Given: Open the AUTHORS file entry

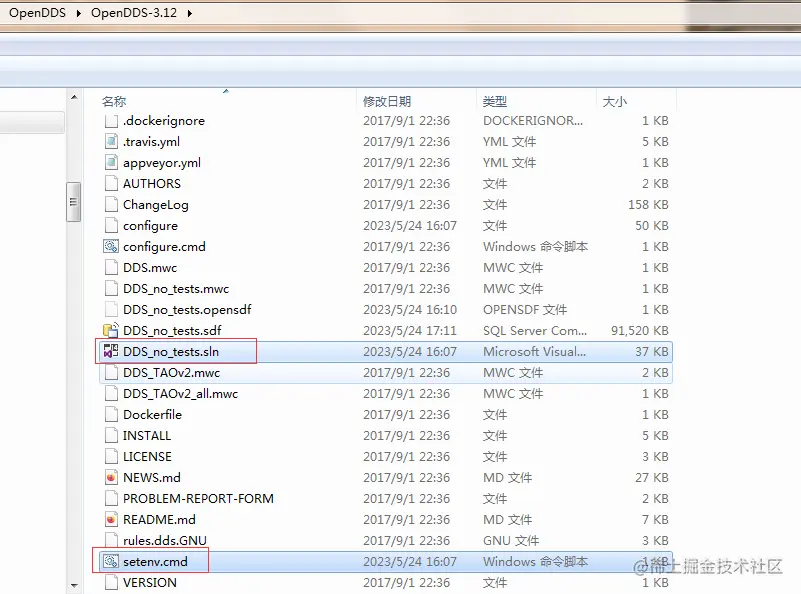Looking at the screenshot, I should 152,183.
